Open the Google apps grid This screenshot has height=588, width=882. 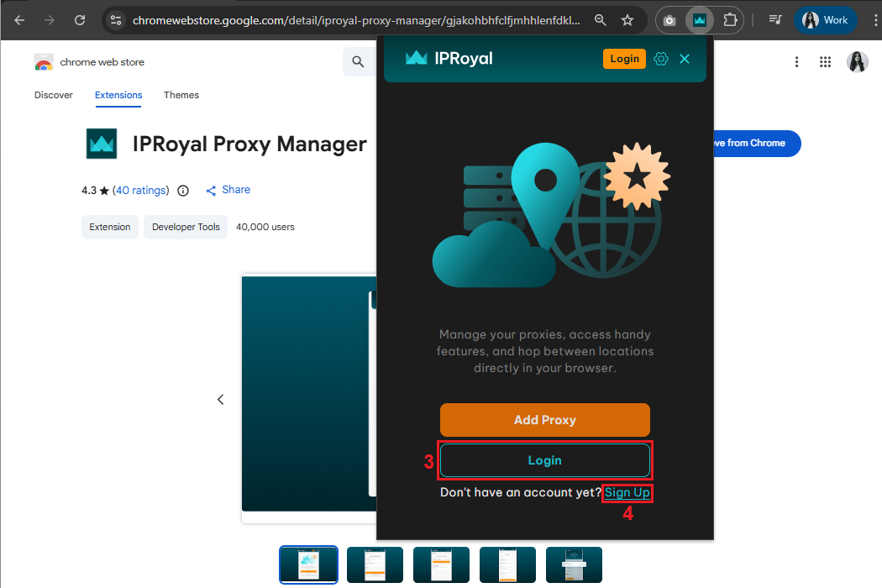pyautogui.click(x=825, y=62)
